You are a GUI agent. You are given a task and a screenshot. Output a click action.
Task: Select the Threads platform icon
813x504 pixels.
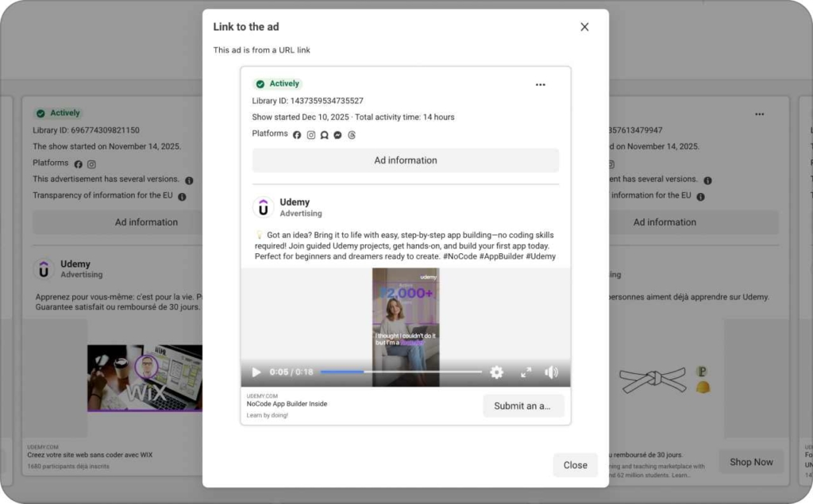pyautogui.click(x=351, y=134)
